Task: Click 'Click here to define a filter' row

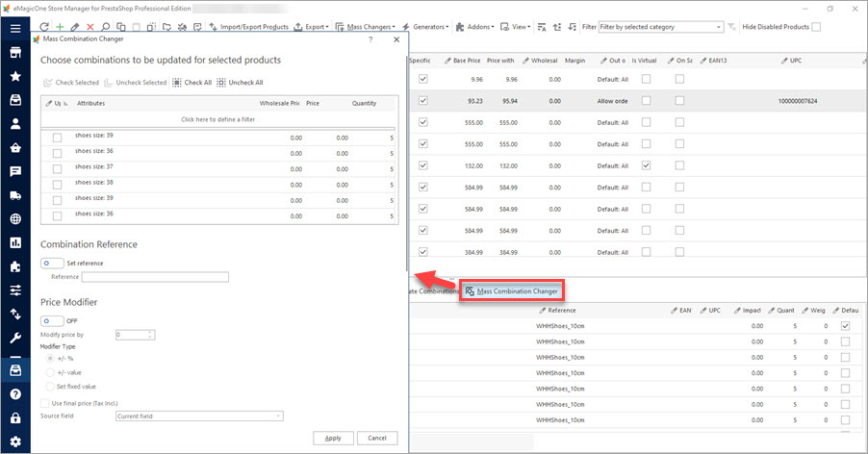Action: pos(218,119)
